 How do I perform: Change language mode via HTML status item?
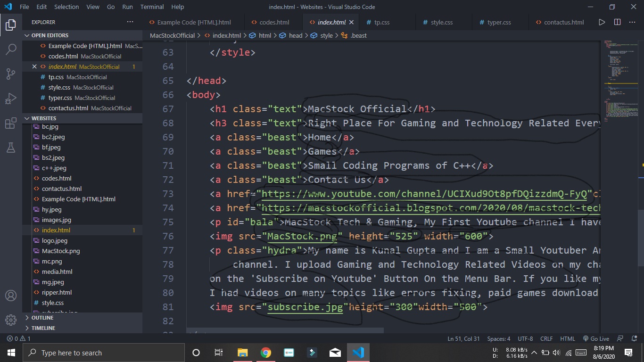click(568, 338)
